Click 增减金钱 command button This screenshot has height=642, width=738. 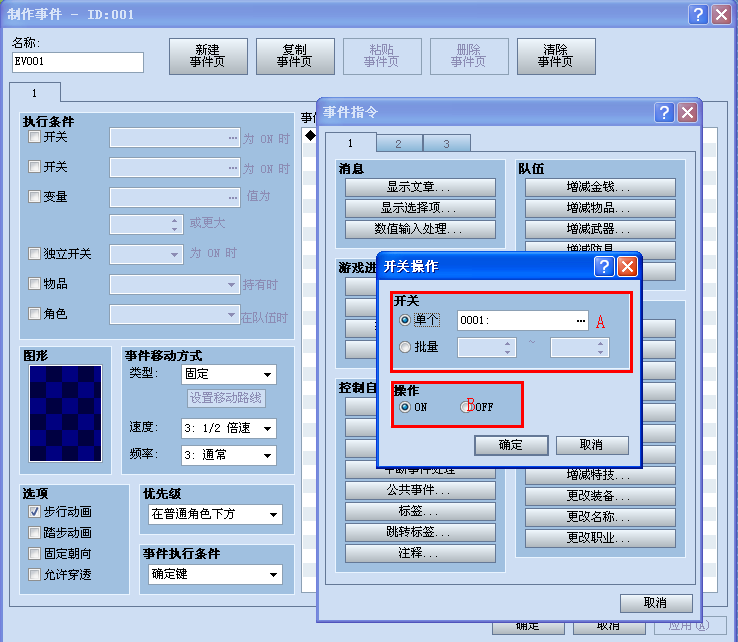tap(600, 187)
